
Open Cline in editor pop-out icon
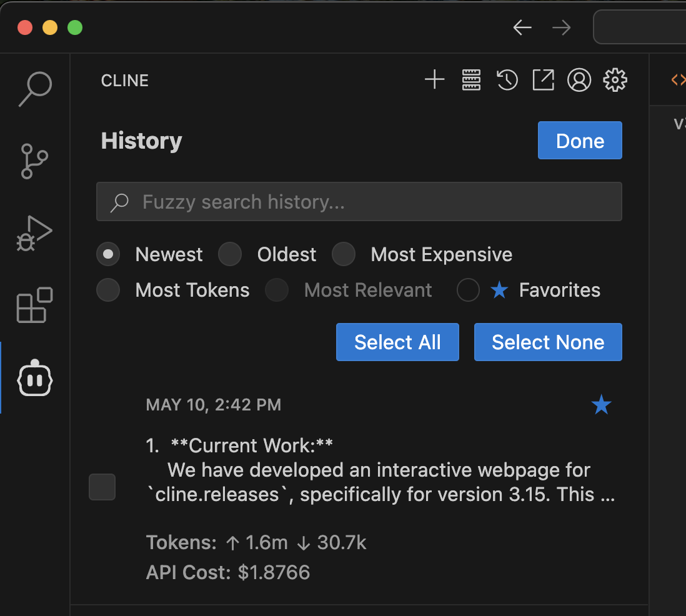(543, 80)
